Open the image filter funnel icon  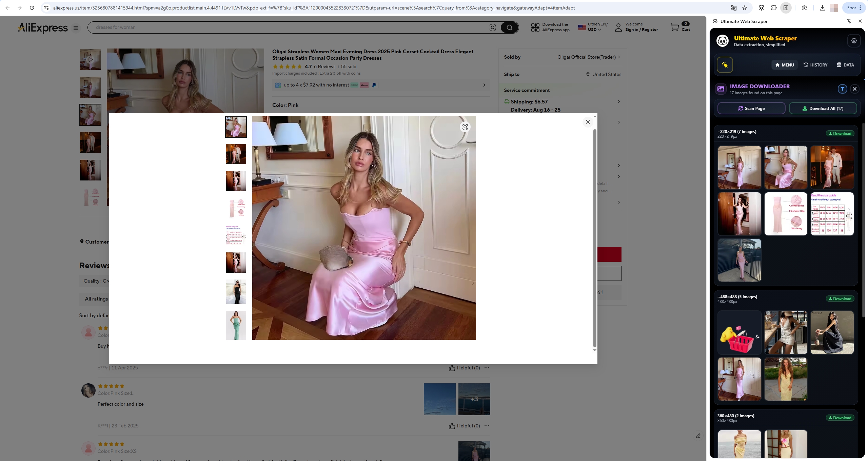(x=843, y=89)
